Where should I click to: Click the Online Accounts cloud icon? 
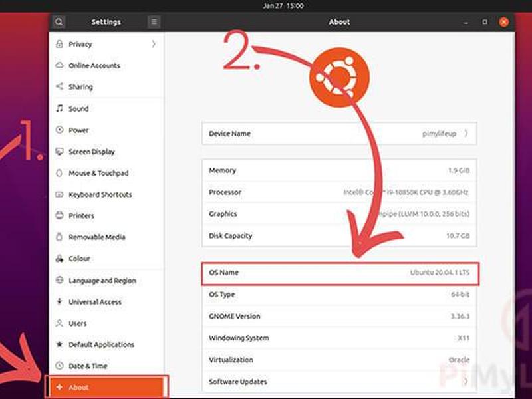59,65
